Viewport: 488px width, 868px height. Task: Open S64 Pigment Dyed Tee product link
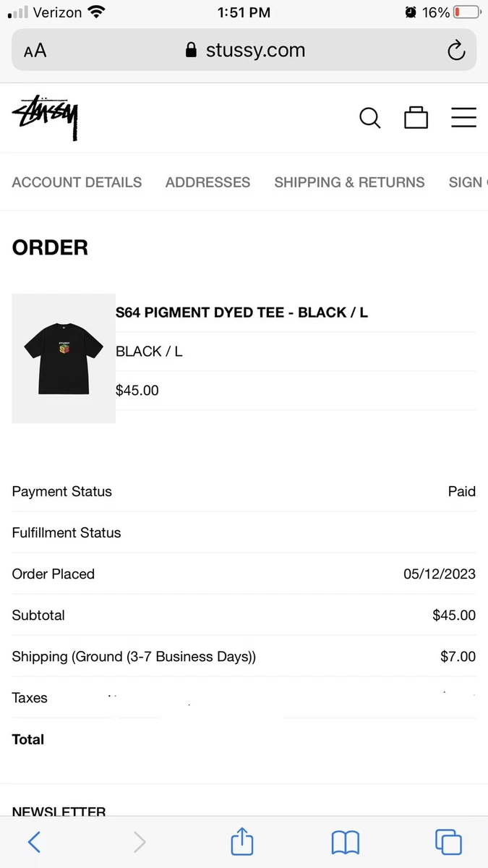coord(241,312)
